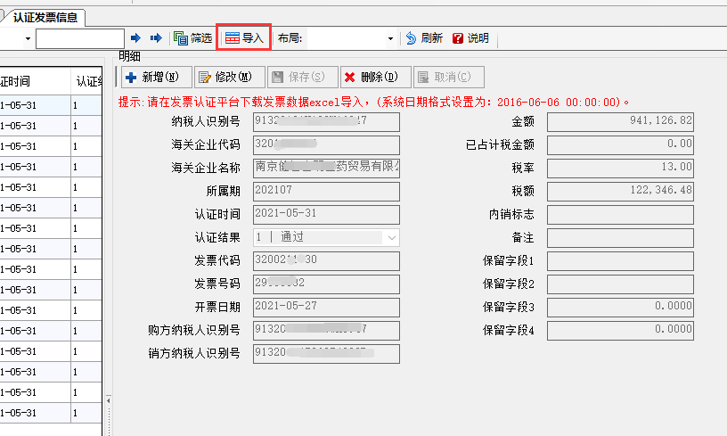Open the 说明 help instructions
Screen dimensions: 727x436
pos(471,39)
